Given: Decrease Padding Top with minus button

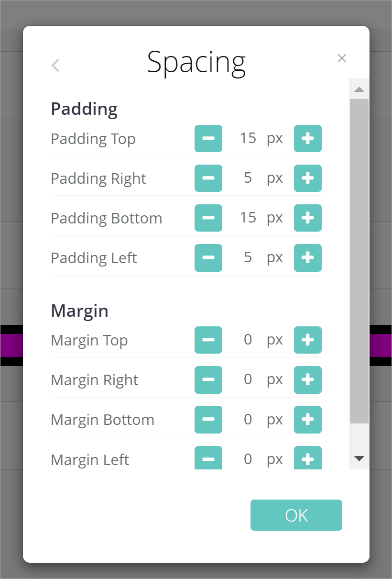Looking at the screenshot, I should pos(208,139).
